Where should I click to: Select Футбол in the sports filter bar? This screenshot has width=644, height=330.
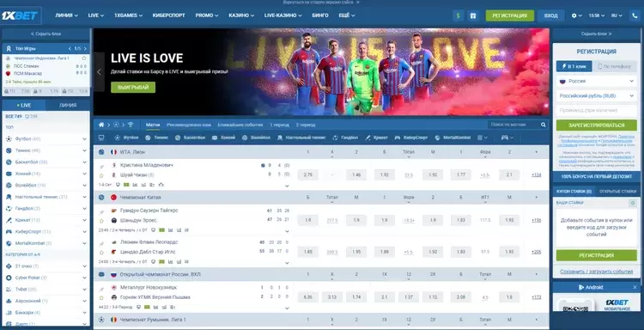(x=126, y=137)
